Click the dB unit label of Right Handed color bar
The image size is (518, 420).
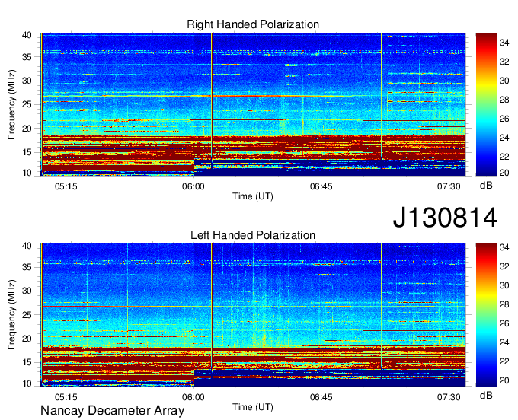point(486,186)
